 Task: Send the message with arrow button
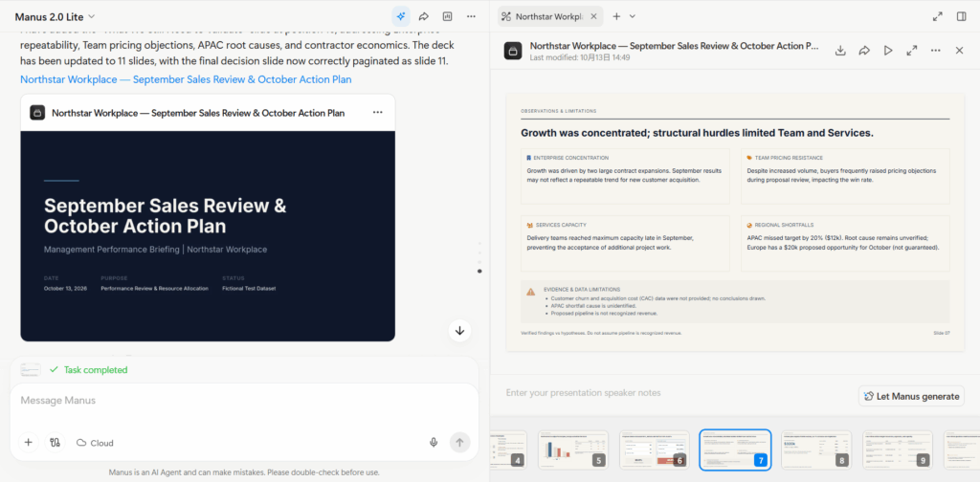tap(460, 443)
